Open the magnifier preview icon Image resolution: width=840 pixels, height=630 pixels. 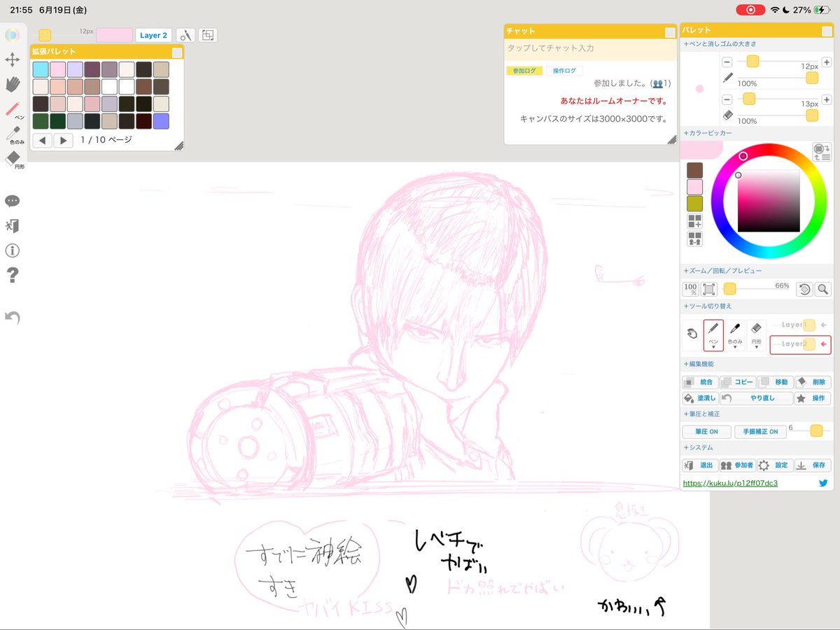point(822,288)
